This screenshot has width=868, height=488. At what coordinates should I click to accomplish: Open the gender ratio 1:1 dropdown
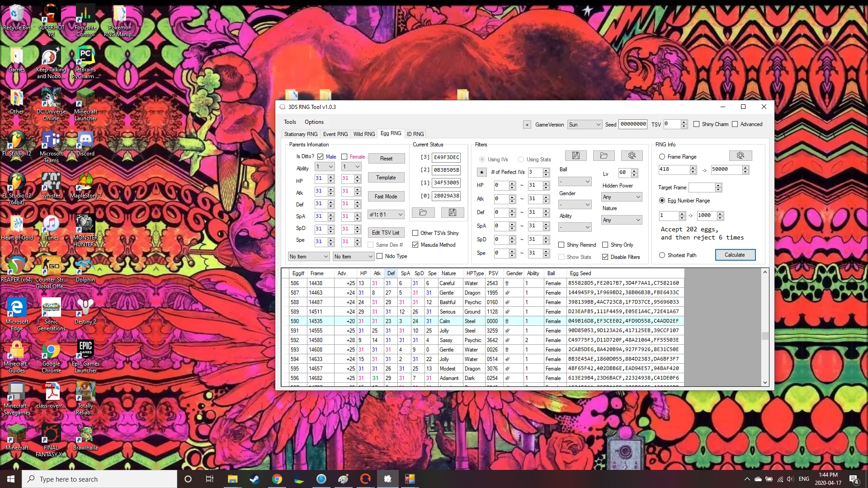coord(386,215)
